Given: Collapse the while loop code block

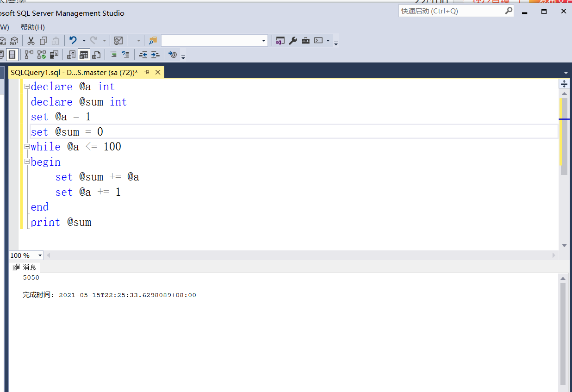Looking at the screenshot, I should [27, 147].
